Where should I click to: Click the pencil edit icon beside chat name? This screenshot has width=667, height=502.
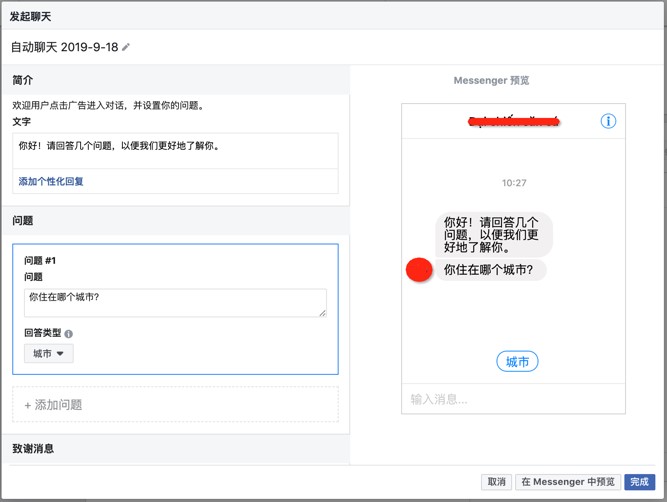click(x=125, y=47)
